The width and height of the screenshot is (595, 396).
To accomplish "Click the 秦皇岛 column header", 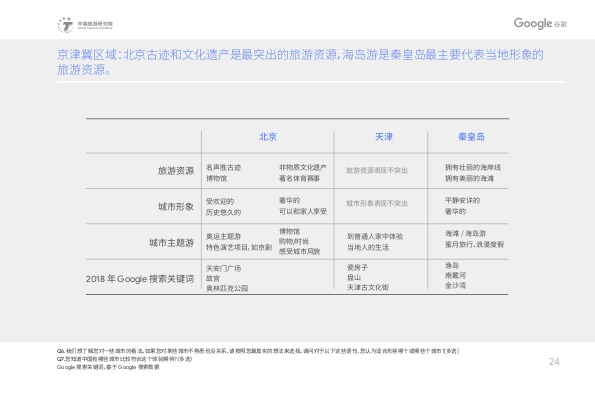I will coord(471,137).
